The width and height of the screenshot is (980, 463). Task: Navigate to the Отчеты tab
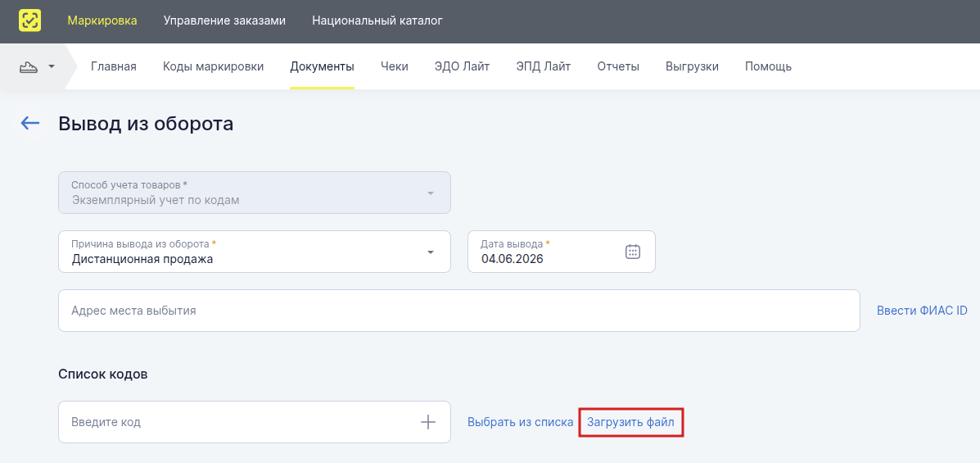point(618,66)
